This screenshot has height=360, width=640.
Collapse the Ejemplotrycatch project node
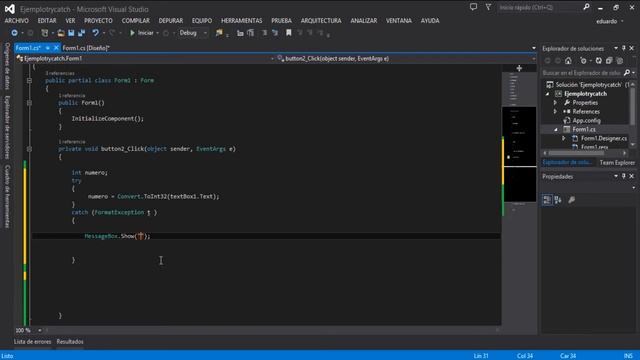click(547, 94)
